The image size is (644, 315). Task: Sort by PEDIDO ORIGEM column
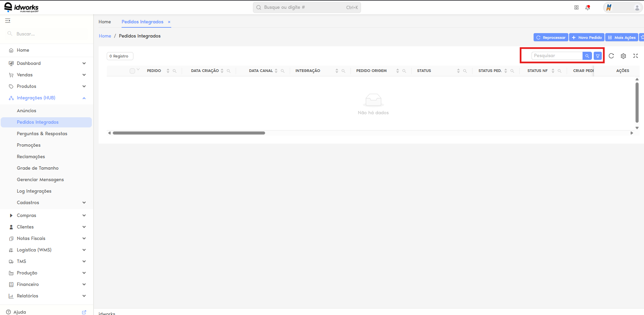(397, 71)
